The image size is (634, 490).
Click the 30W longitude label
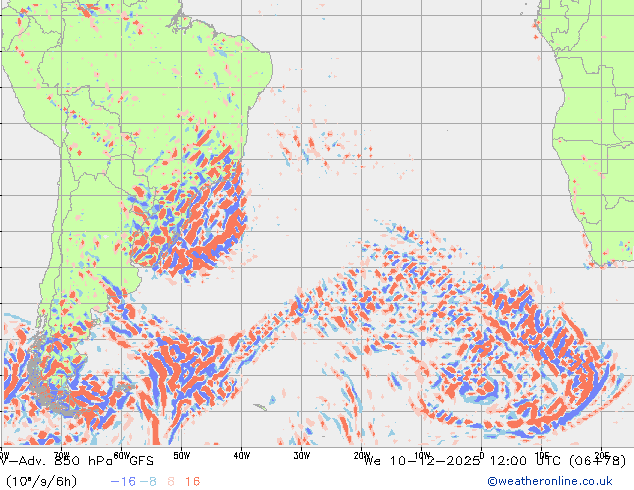tap(302, 456)
